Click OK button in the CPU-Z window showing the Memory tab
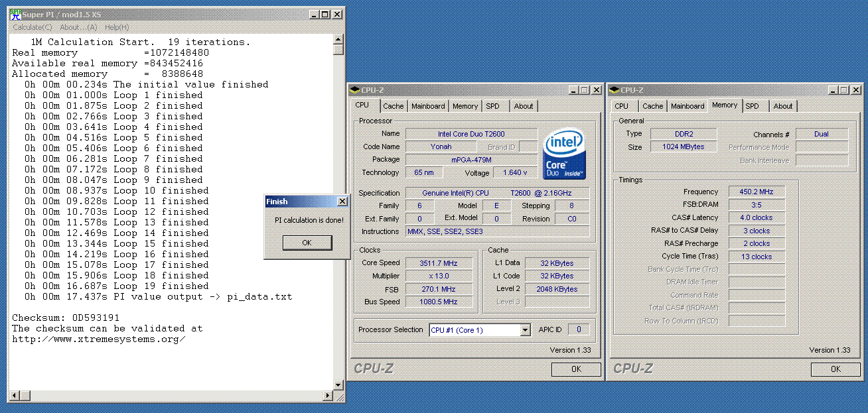868x413 pixels. (835, 369)
